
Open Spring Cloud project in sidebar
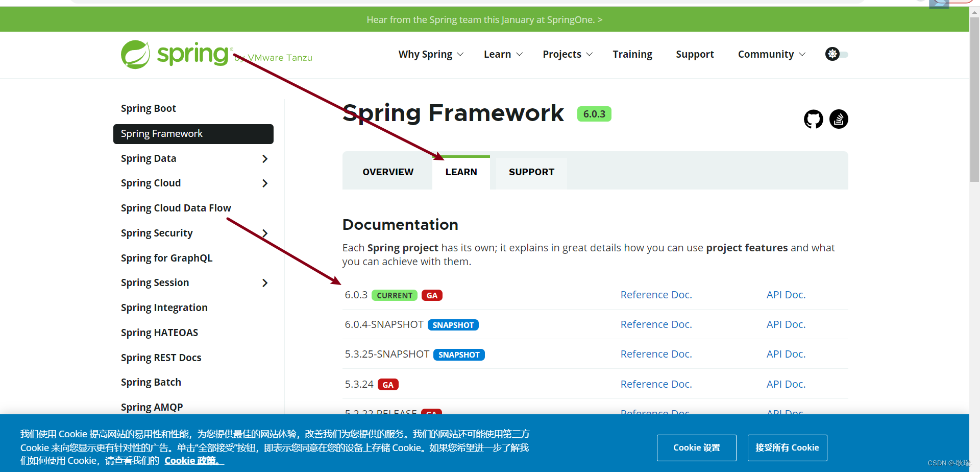coord(151,183)
